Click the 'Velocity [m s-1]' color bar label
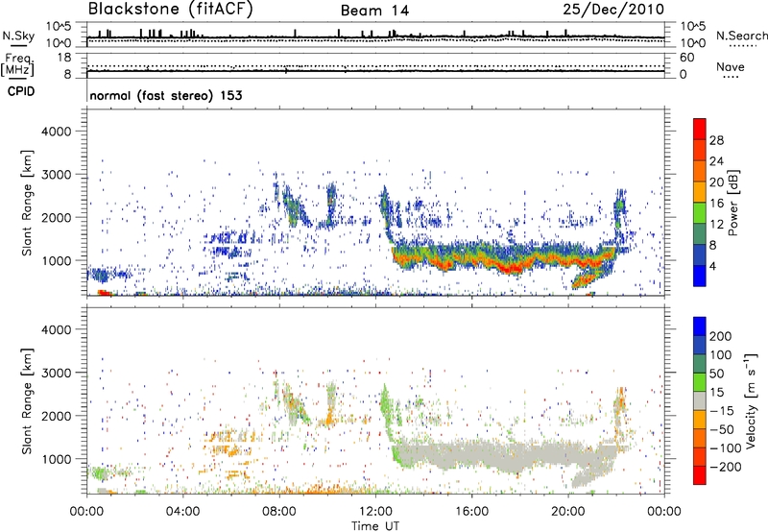 point(751,400)
